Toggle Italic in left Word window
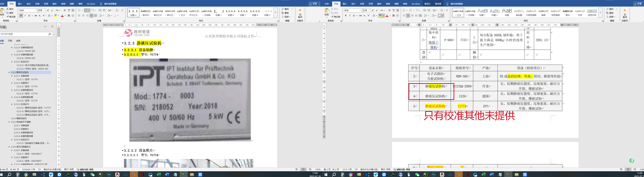Image resolution: width=644 pixels, height=177 pixels. pyautogui.click(x=25, y=16)
